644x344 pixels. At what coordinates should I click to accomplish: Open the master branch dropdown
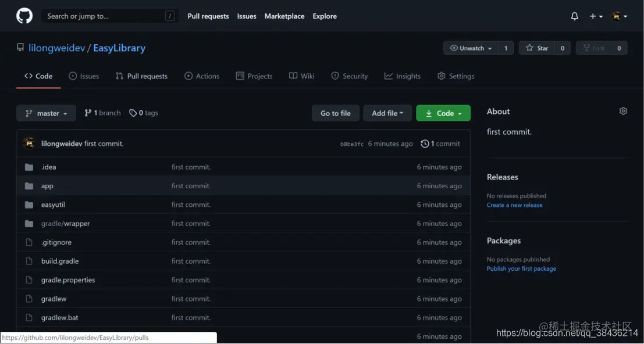pos(46,113)
